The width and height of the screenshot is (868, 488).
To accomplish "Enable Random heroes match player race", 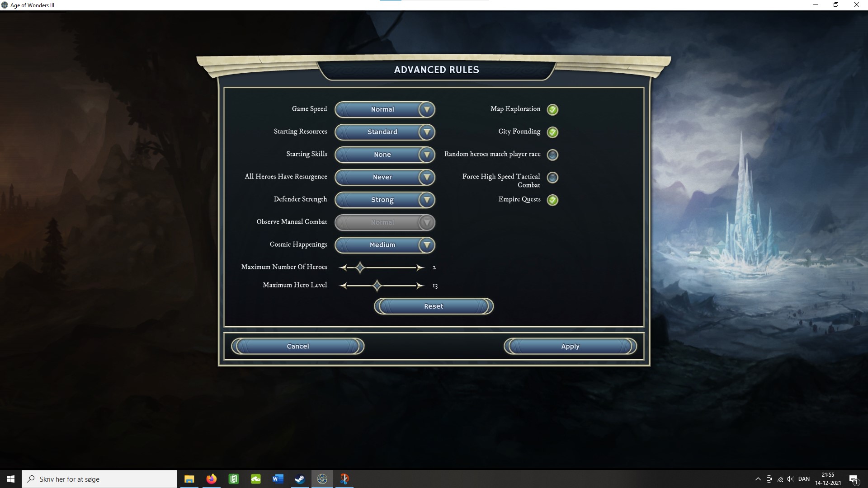I will pyautogui.click(x=552, y=155).
